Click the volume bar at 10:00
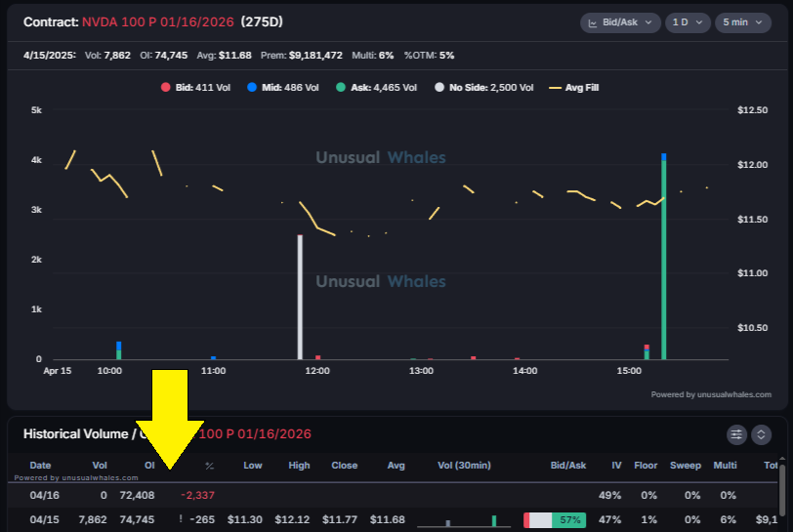The height and width of the screenshot is (532, 793). (x=119, y=350)
